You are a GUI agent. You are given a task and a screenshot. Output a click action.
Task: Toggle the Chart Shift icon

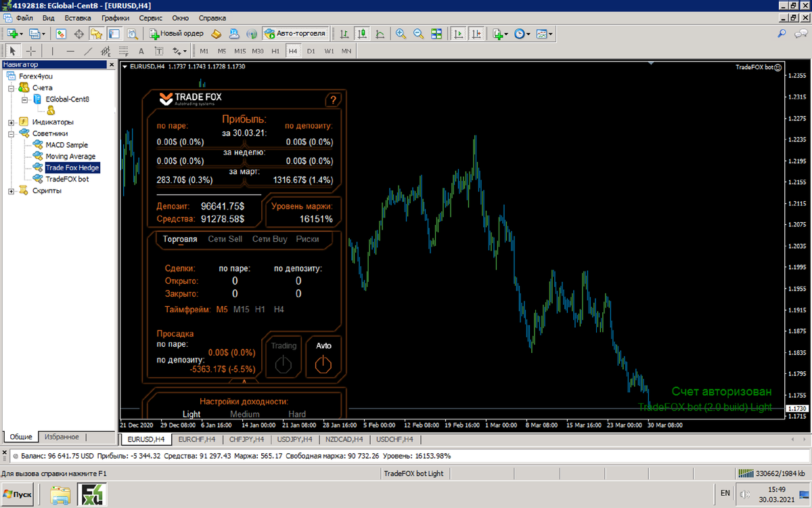(476, 33)
